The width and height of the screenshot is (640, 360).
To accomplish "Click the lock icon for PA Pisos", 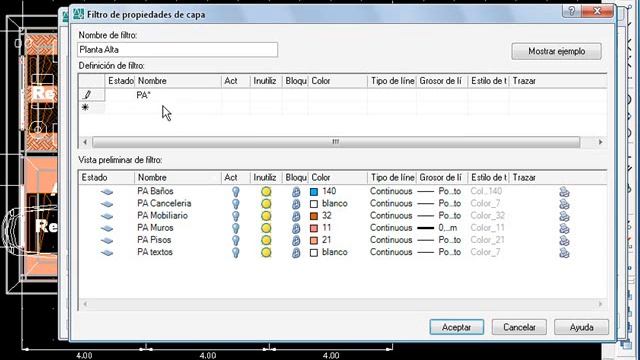I will click(x=296, y=241).
